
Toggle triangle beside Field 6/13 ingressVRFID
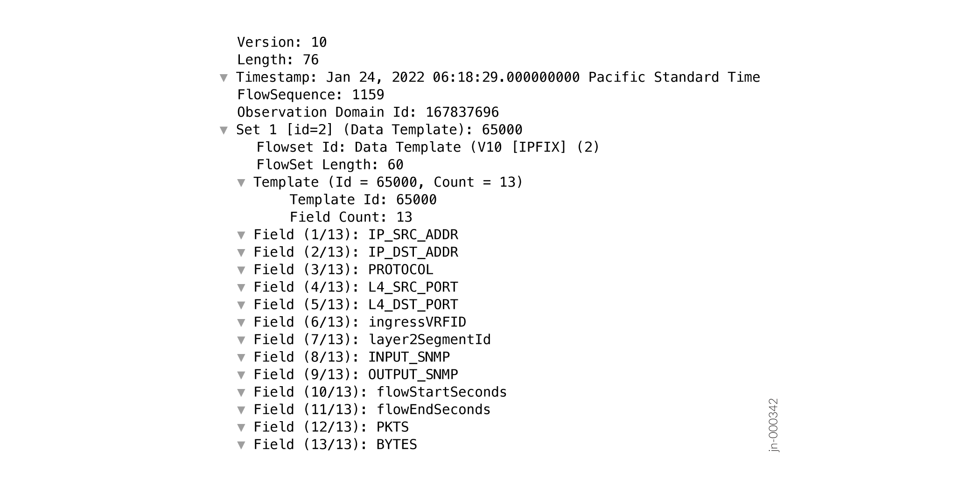[x=241, y=323]
